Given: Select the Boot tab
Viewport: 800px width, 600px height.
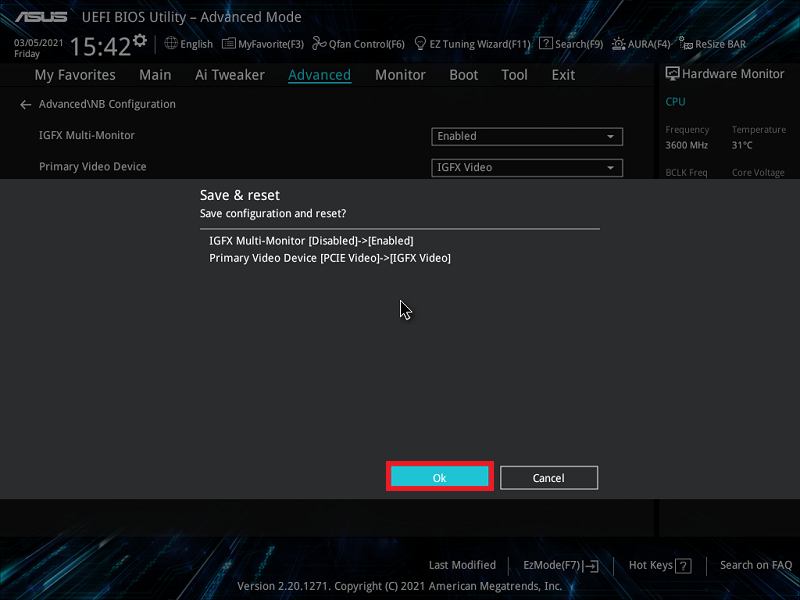Looking at the screenshot, I should click(463, 75).
